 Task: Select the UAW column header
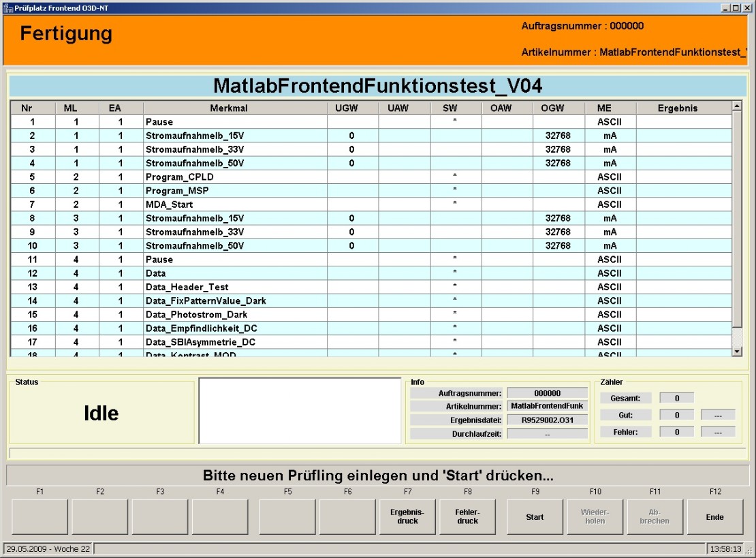[x=404, y=108]
